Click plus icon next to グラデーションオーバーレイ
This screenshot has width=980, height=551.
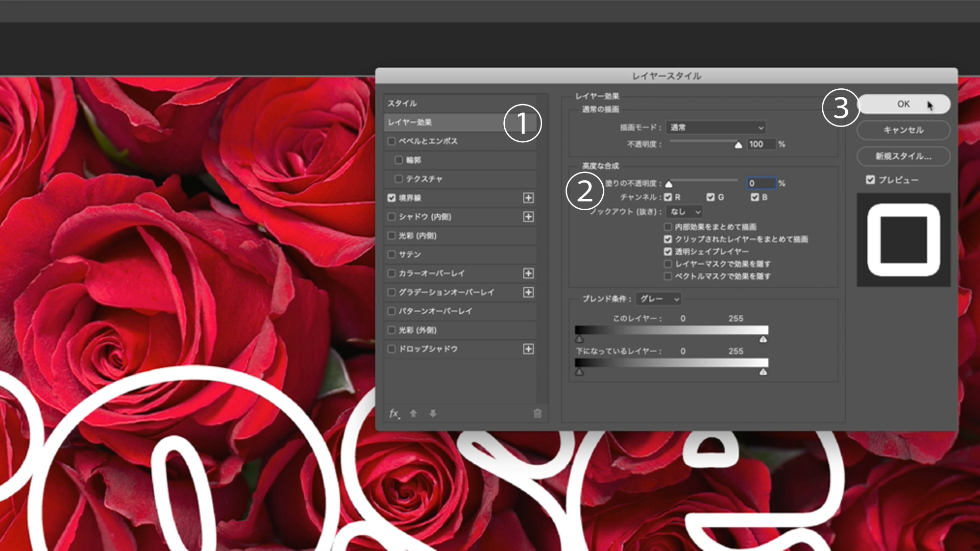[528, 292]
